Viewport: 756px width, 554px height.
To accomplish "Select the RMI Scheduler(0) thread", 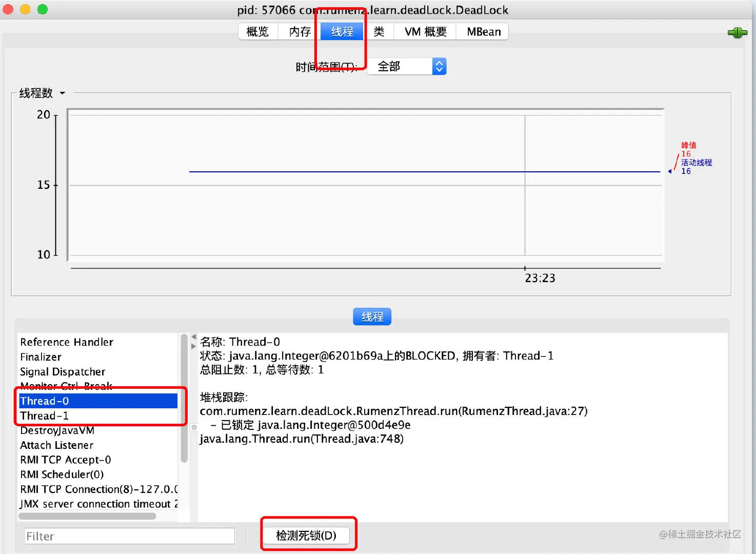I will point(98,474).
